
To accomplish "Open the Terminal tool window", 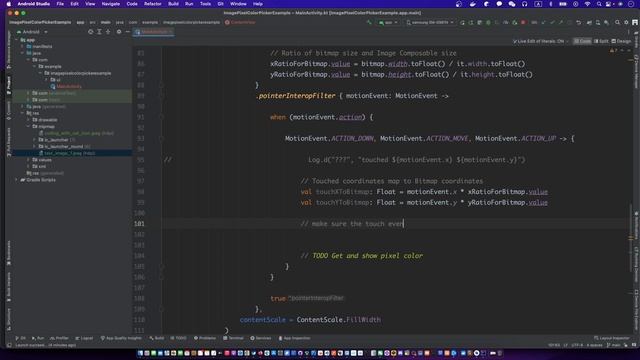I will (233, 338).
